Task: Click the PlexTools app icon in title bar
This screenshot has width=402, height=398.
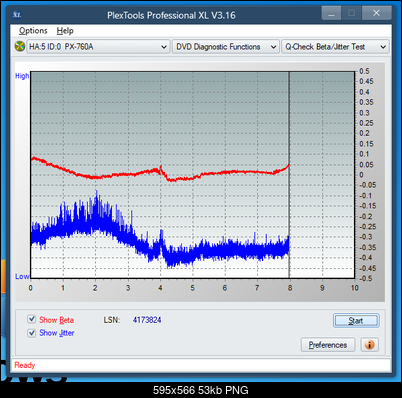Action: [17, 15]
